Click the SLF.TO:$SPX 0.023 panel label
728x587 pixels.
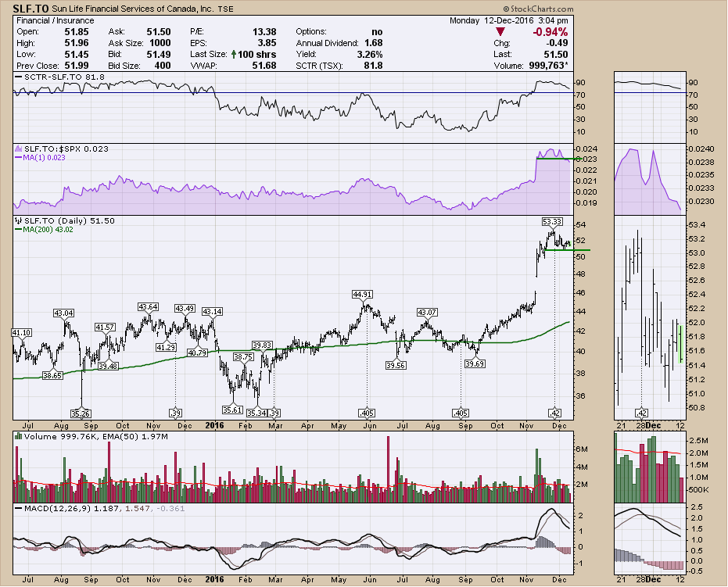66,149
